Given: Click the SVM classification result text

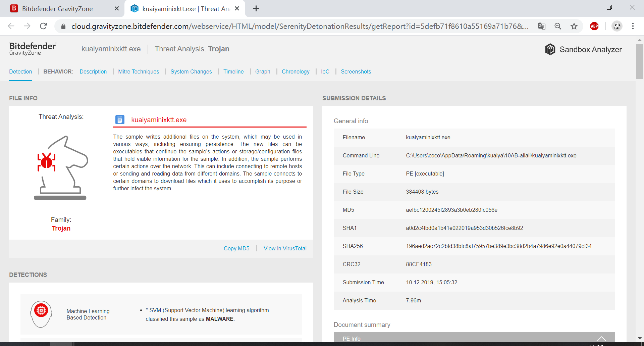Looking at the screenshot, I should point(207,314).
